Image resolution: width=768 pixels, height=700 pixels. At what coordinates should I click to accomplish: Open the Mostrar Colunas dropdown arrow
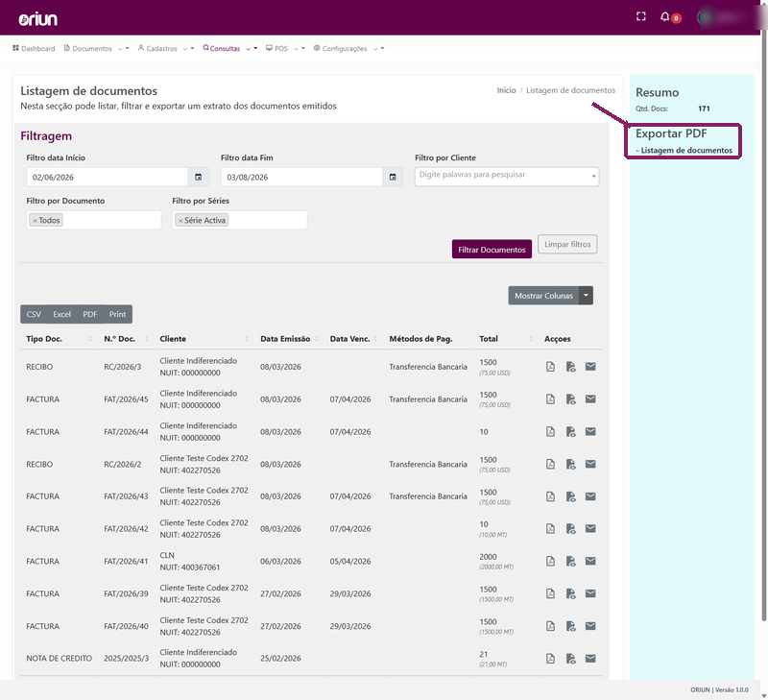(x=586, y=296)
